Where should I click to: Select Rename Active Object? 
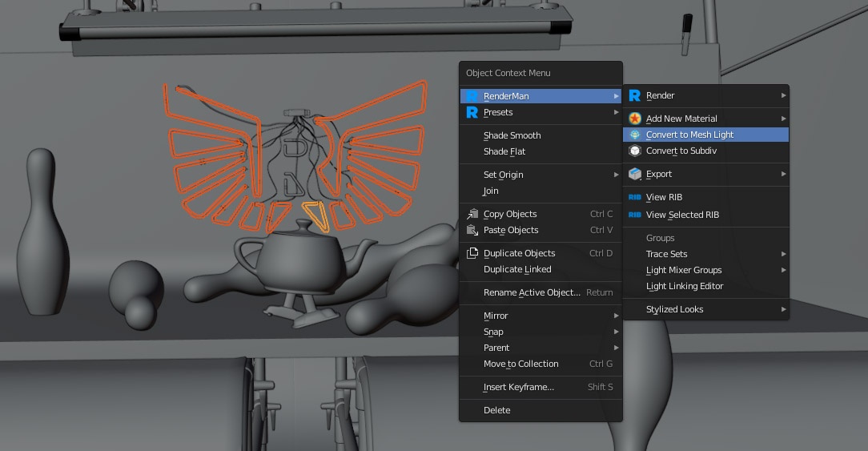pyautogui.click(x=532, y=292)
